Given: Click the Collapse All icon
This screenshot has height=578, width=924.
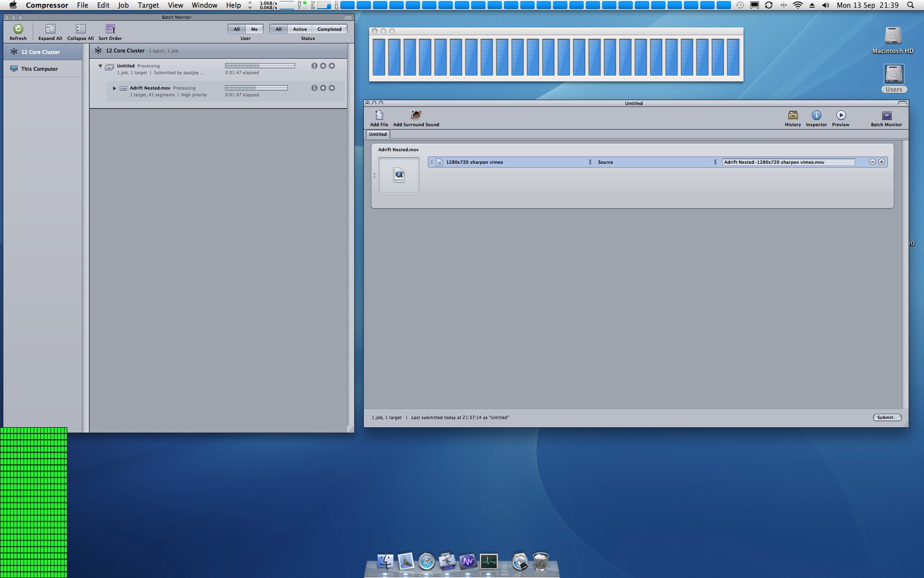Looking at the screenshot, I should pos(80,29).
